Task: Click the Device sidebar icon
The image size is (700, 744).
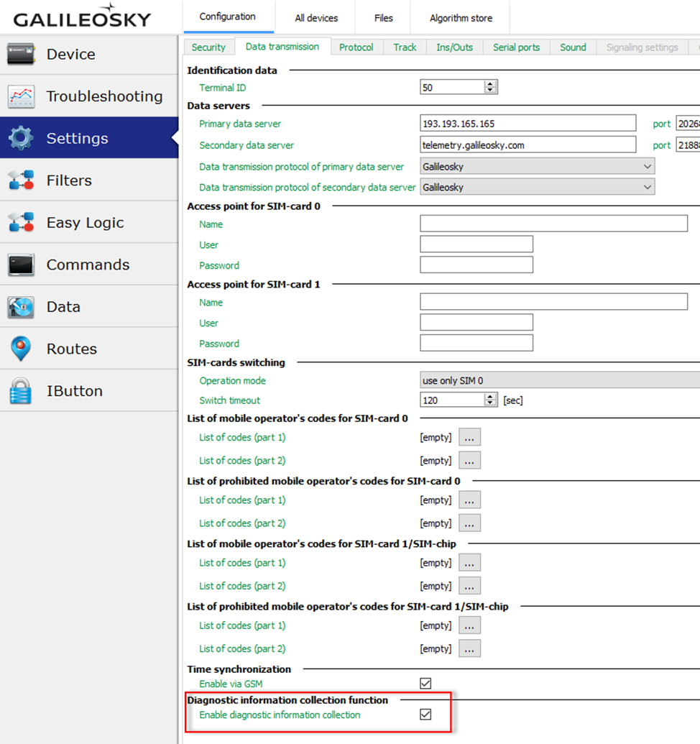Action: [21, 54]
